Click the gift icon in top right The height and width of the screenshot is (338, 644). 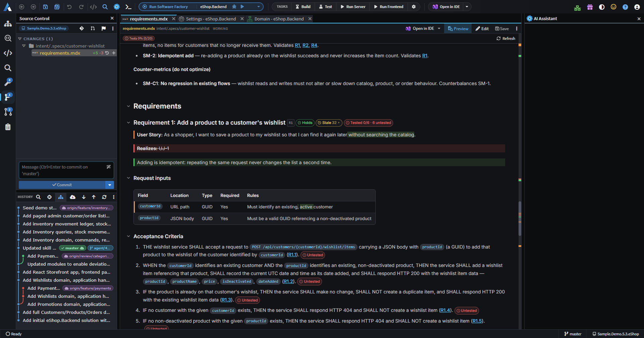[590, 7]
